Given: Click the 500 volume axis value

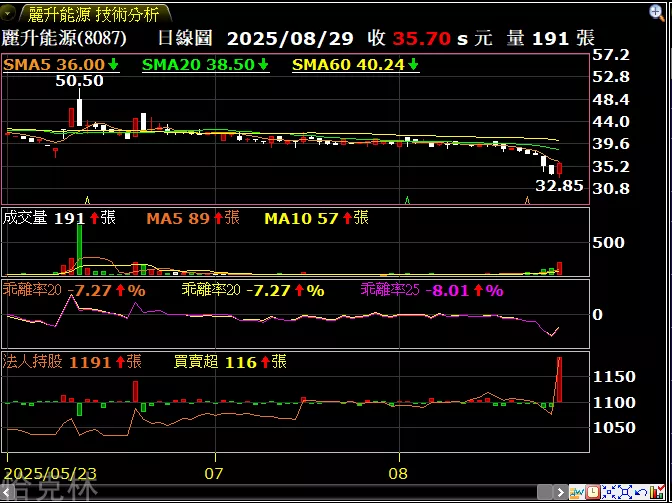Looking at the screenshot, I should [608, 243].
